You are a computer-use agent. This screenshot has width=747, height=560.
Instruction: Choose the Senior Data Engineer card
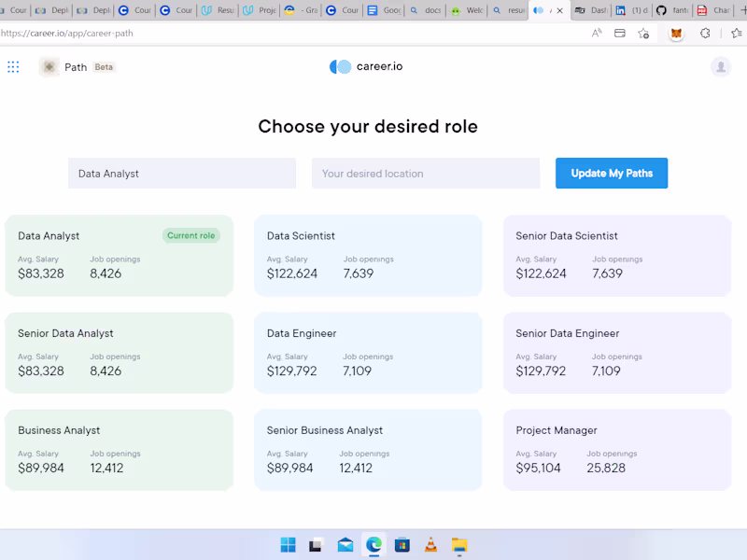(x=617, y=353)
